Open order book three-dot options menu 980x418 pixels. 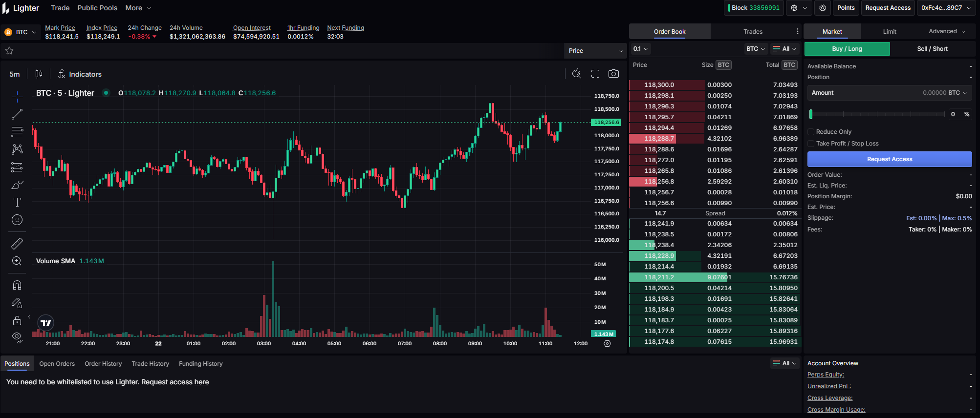798,31
